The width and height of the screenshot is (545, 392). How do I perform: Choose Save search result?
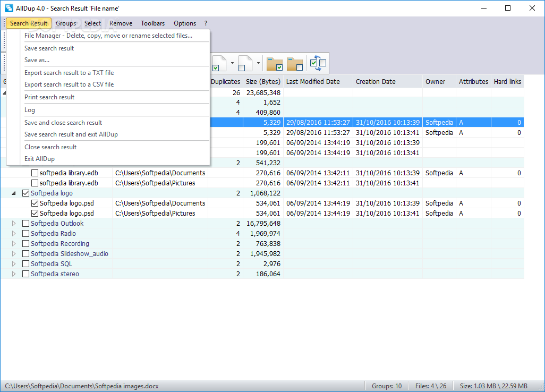[x=108, y=48]
